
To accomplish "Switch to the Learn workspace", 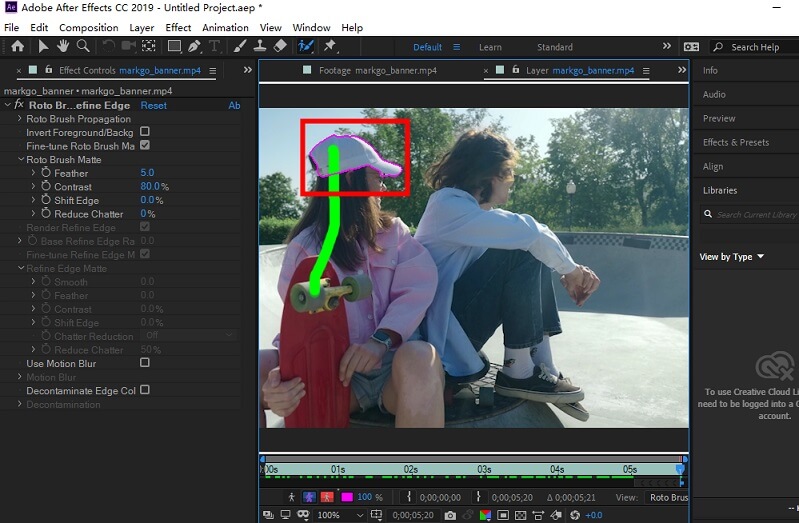I will pos(490,47).
